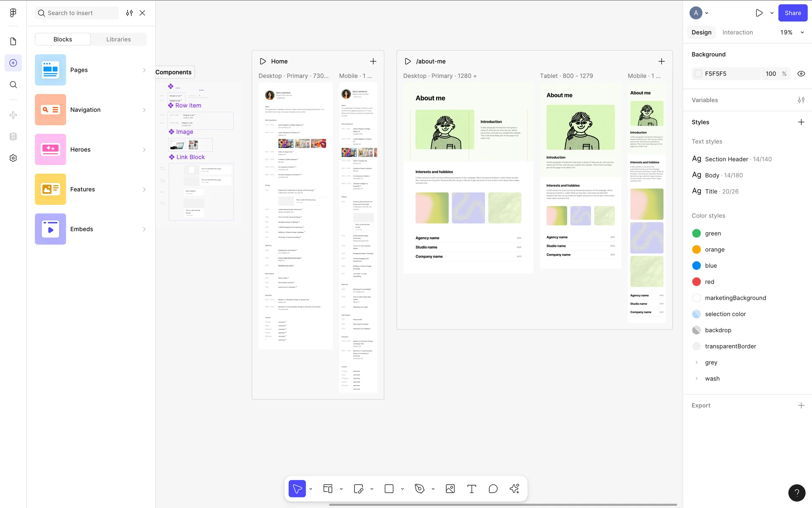Select the orange color style swatch
812x508 pixels.
click(697, 250)
